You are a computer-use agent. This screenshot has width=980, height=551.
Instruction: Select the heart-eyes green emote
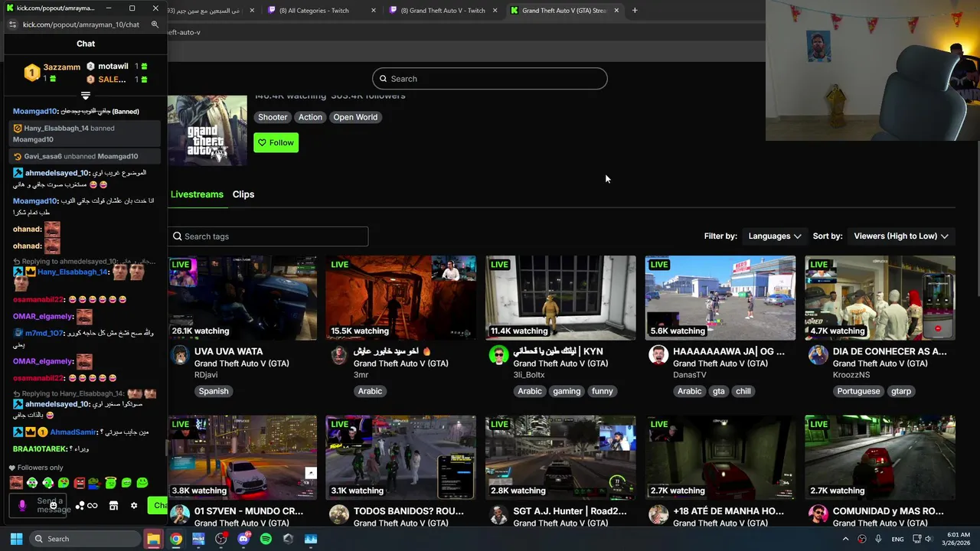pos(64,483)
